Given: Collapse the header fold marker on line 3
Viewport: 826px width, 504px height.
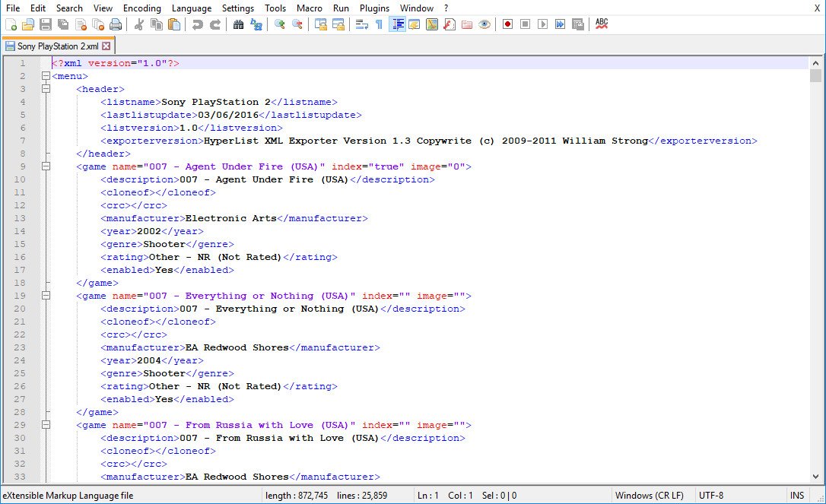Looking at the screenshot, I should click(x=46, y=89).
